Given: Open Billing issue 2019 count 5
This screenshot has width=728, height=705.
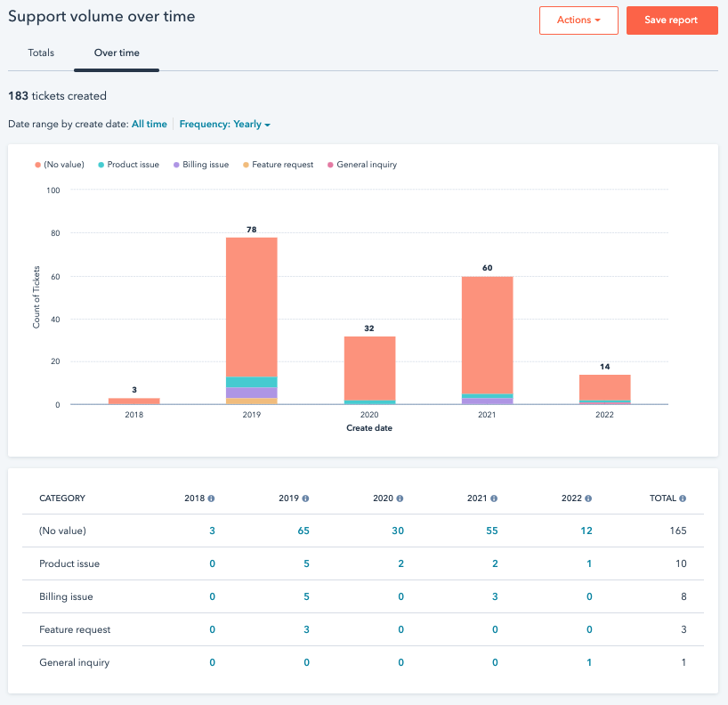Looking at the screenshot, I should tap(306, 596).
